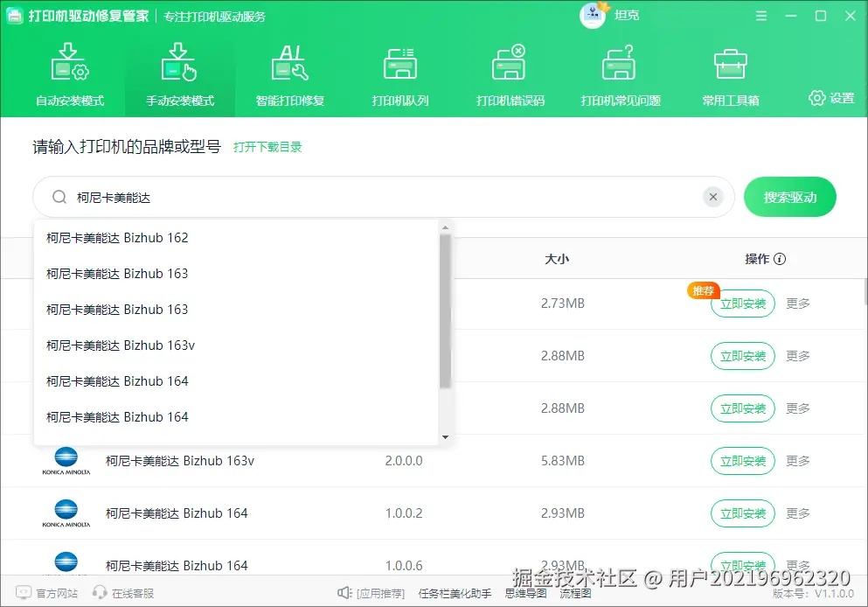Click version 1.0.0.6 cell
The width and height of the screenshot is (868, 607).
coord(404,566)
